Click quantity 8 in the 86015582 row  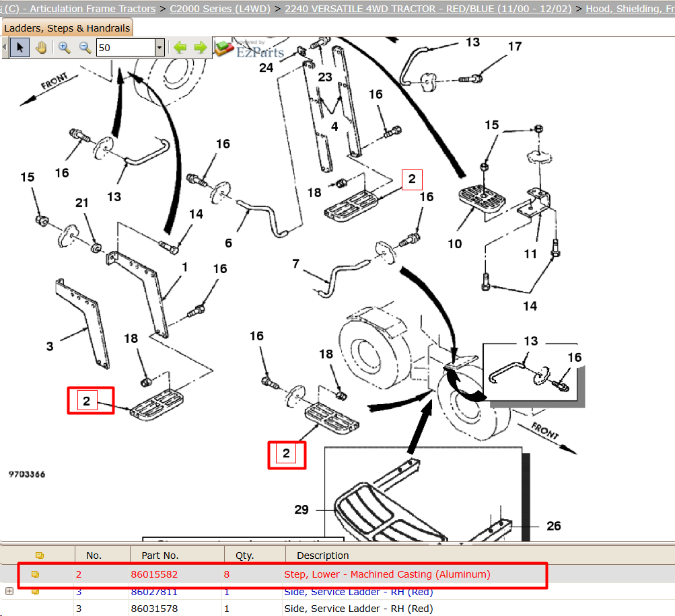(227, 574)
